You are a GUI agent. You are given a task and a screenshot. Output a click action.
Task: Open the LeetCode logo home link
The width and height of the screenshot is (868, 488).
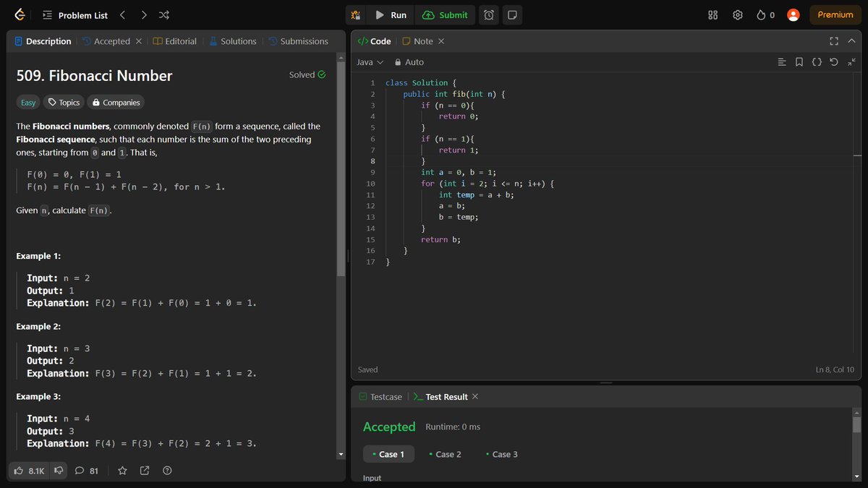(x=20, y=14)
